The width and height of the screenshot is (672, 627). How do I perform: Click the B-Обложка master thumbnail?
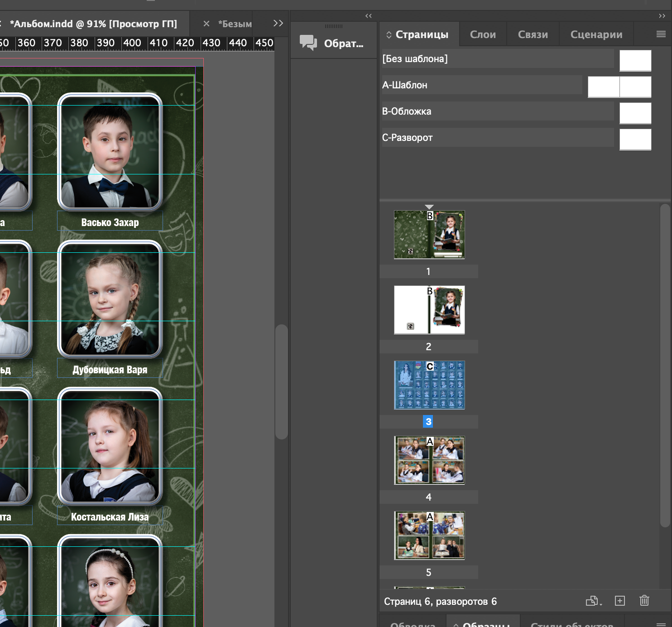pyautogui.click(x=635, y=113)
